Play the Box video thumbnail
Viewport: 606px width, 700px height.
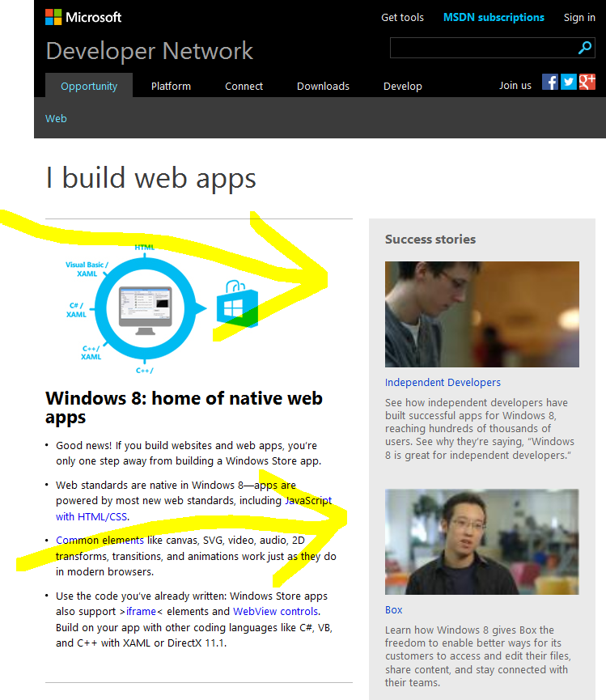[x=482, y=541]
